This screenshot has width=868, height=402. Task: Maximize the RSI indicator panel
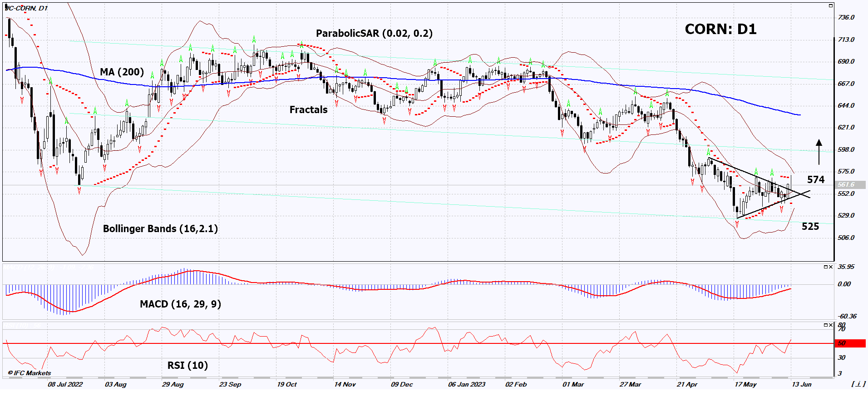click(x=826, y=325)
